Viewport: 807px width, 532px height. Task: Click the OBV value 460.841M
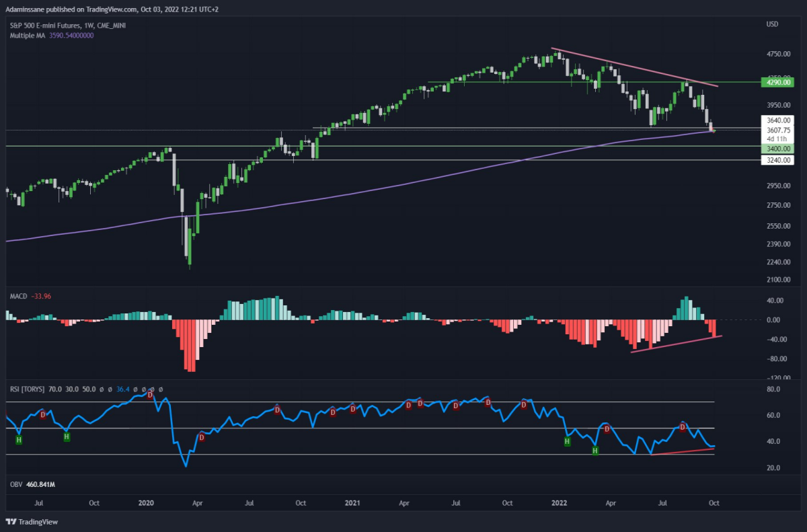coord(40,484)
